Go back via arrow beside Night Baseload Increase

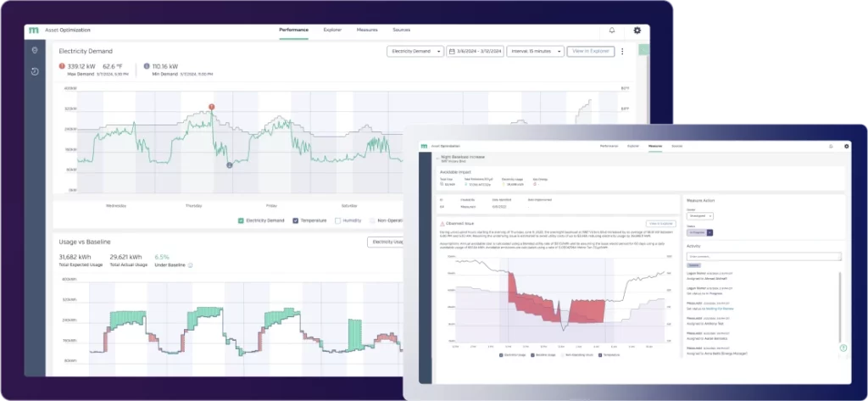click(x=437, y=159)
